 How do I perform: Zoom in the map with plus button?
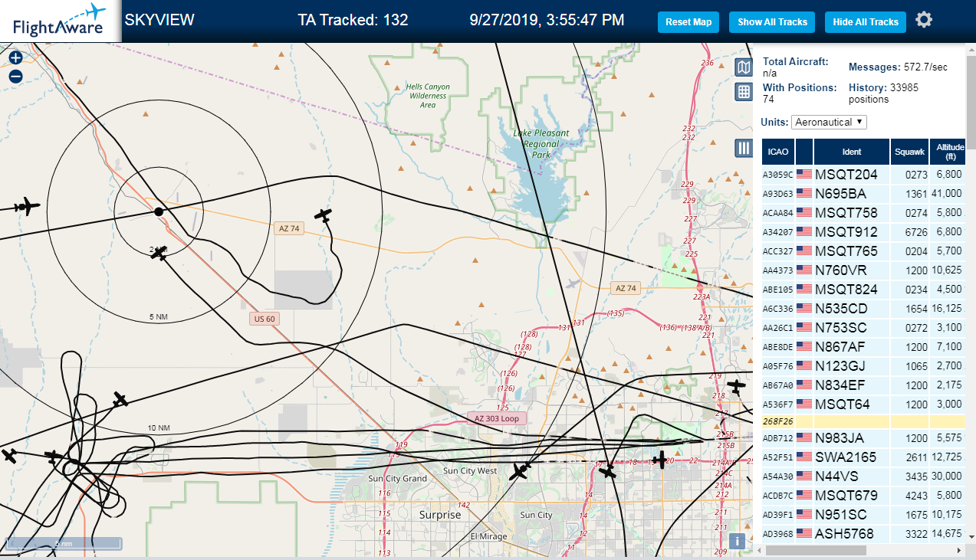click(15, 57)
